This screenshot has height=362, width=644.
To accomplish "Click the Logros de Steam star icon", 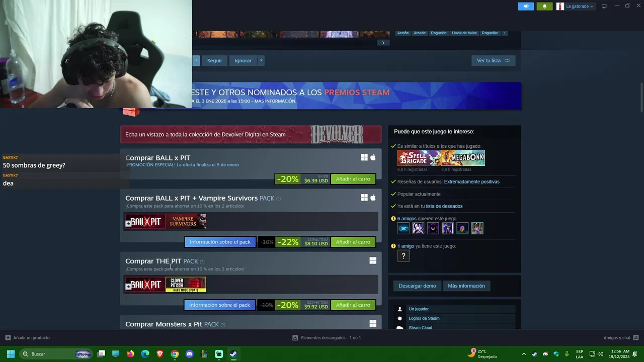I will 400,318.
